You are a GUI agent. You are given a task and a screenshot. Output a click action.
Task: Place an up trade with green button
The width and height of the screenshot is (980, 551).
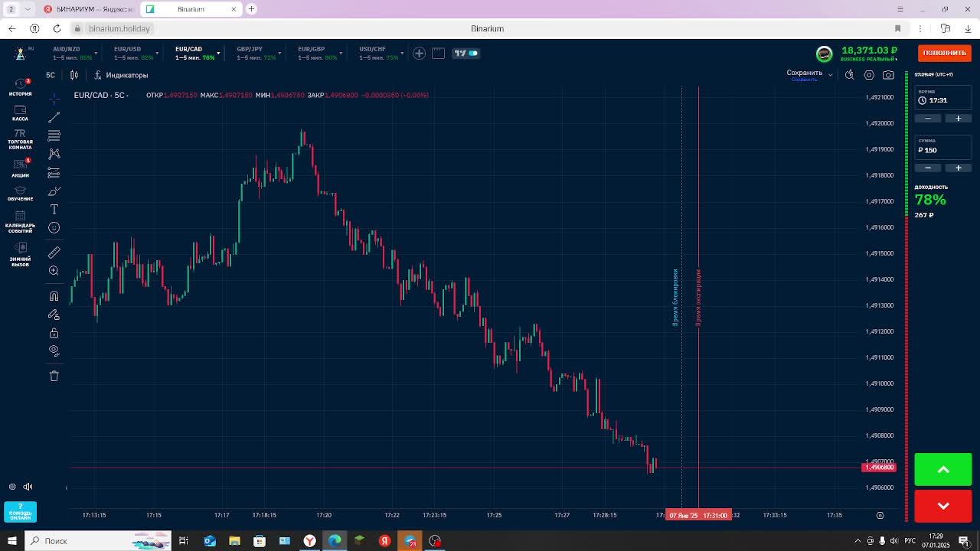click(x=943, y=470)
